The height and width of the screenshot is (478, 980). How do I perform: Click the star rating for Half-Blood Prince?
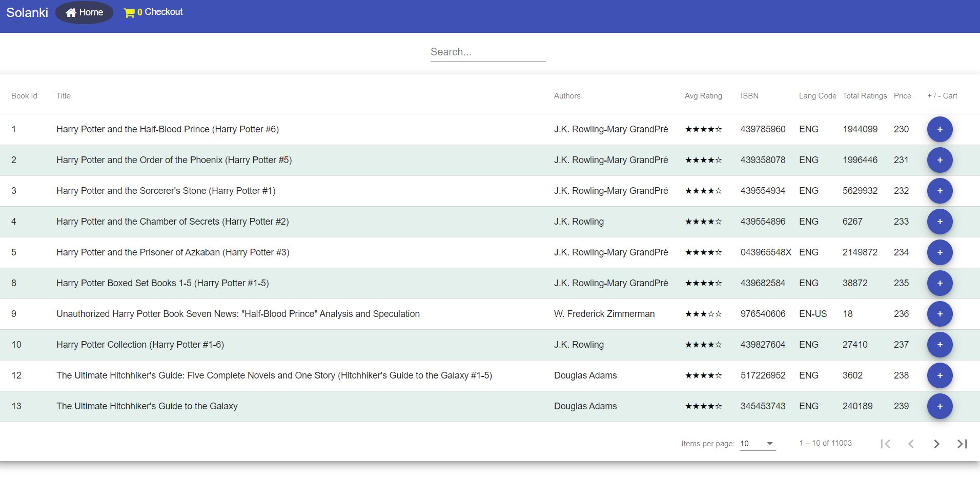tap(703, 129)
